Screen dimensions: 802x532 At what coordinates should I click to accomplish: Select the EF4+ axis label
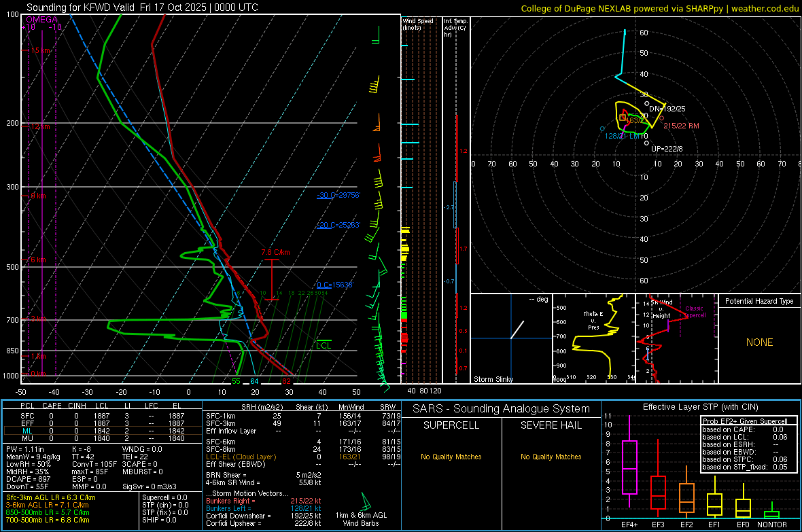(629, 525)
